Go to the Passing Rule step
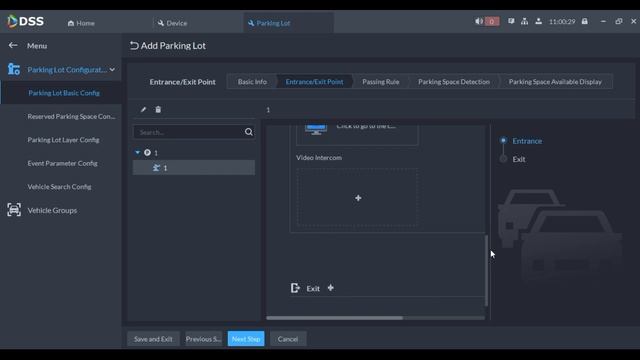Screen dimensions: 640x360 point(380,82)
